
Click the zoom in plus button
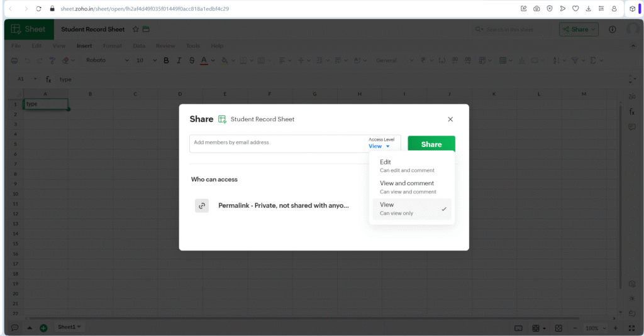point(615,328)
